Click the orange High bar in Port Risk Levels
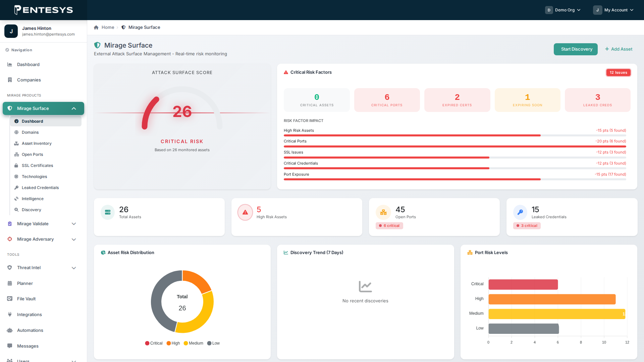Screen dimensions: 644x362 tap(552, 299)
